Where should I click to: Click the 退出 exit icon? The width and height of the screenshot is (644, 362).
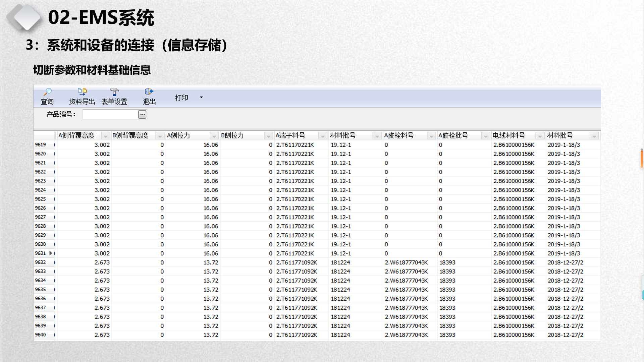pyautogui.click(x=149, y=92)
